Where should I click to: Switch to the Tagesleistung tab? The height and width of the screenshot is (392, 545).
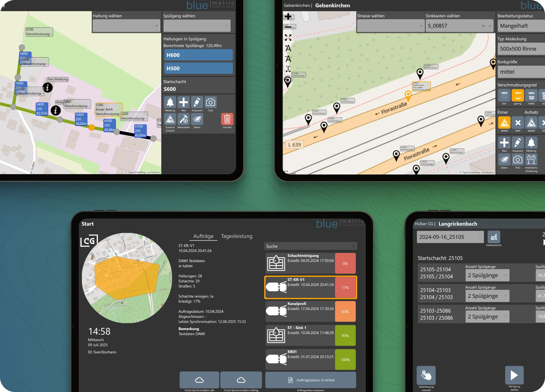tap(236, 236)
